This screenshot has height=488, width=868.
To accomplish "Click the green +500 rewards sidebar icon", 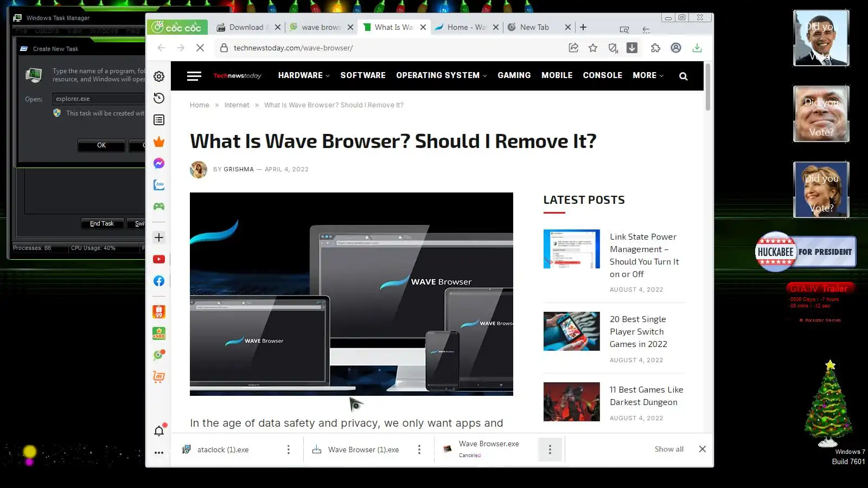I will coord(159,333).
